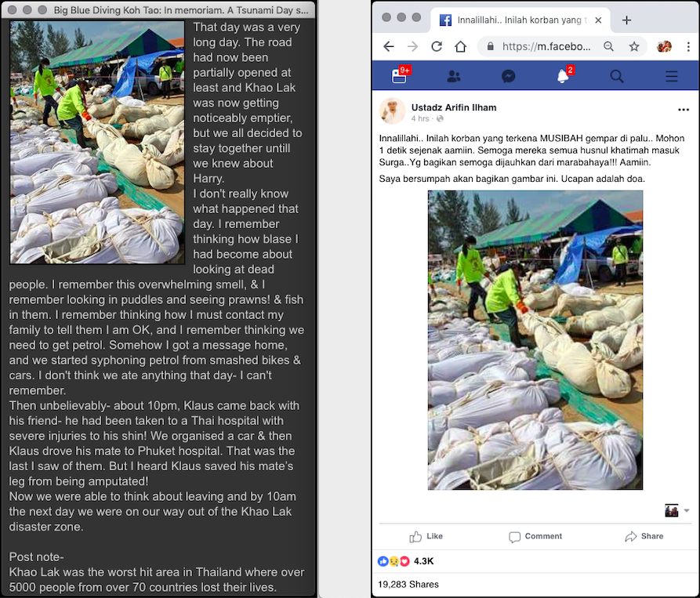Like the Ustadz Arifin Ilham post
This screenshot has height=598, width=700.
tap(426, 536)
